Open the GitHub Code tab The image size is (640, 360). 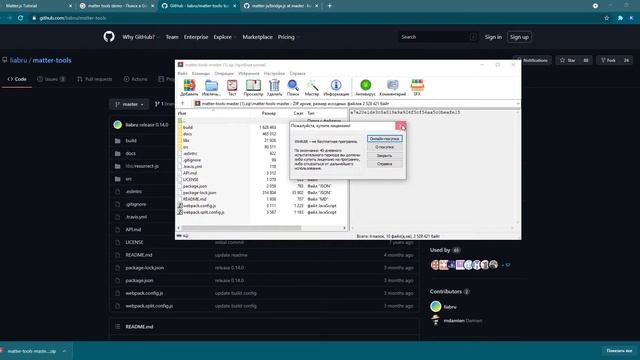point(17,79)
